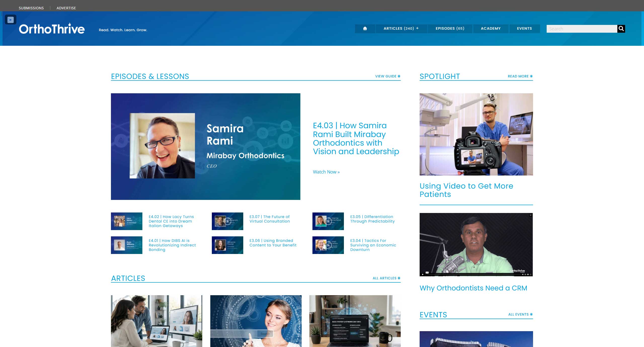Open the Episodes (65) menu item
Viewport: 644px width, 347px height.
(450, 28)
